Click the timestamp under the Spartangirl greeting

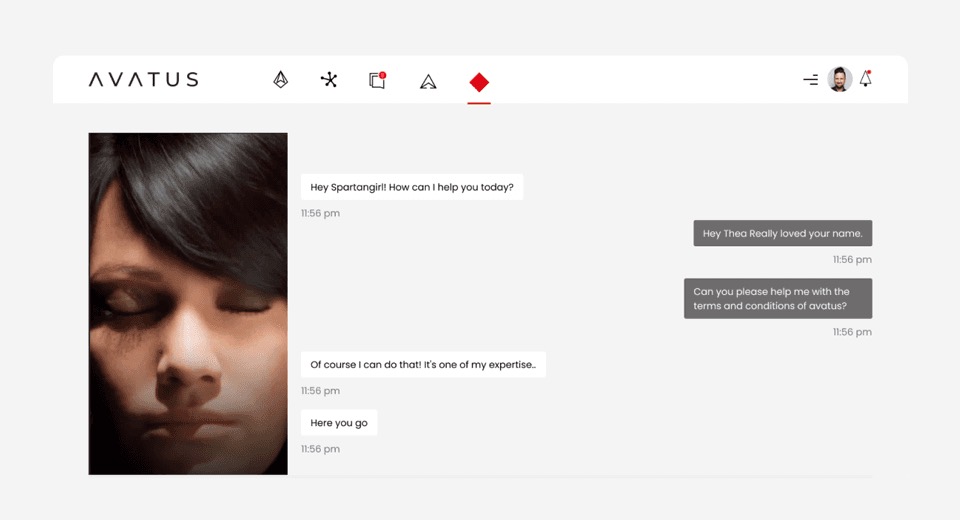coord(320,213)
